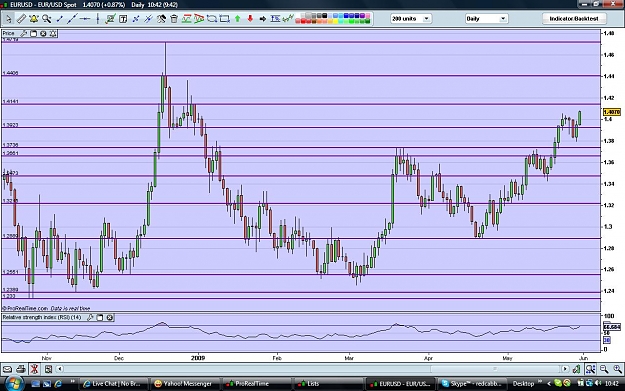
Task: Insert a red down arrow marker
Action: pos(250,18)
